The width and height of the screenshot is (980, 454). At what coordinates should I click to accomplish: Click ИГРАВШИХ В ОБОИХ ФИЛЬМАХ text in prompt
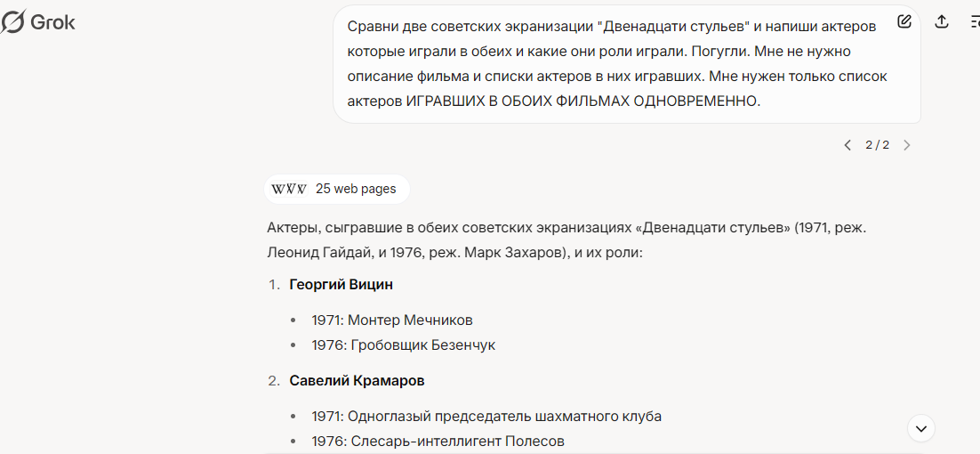(518, 101)
